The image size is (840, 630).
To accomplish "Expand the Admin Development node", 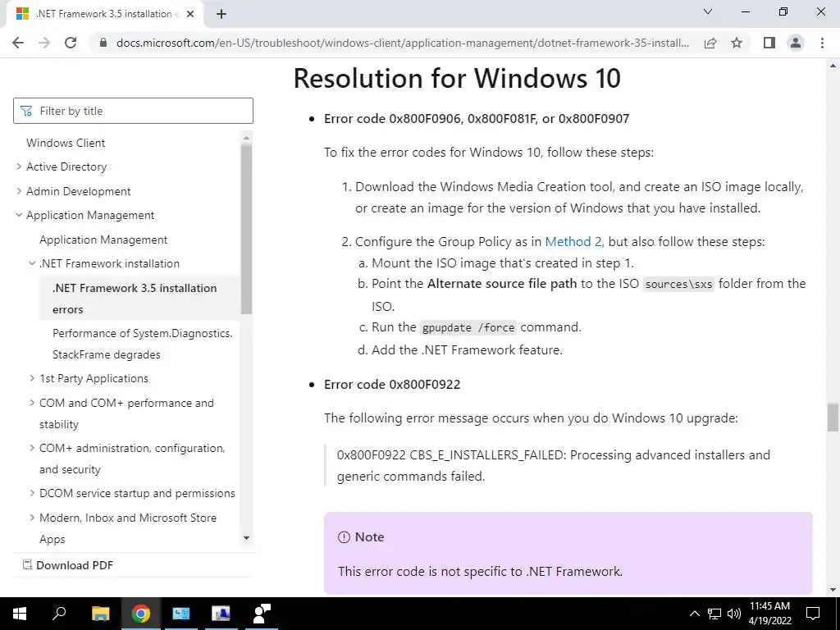I will (19, 191).
